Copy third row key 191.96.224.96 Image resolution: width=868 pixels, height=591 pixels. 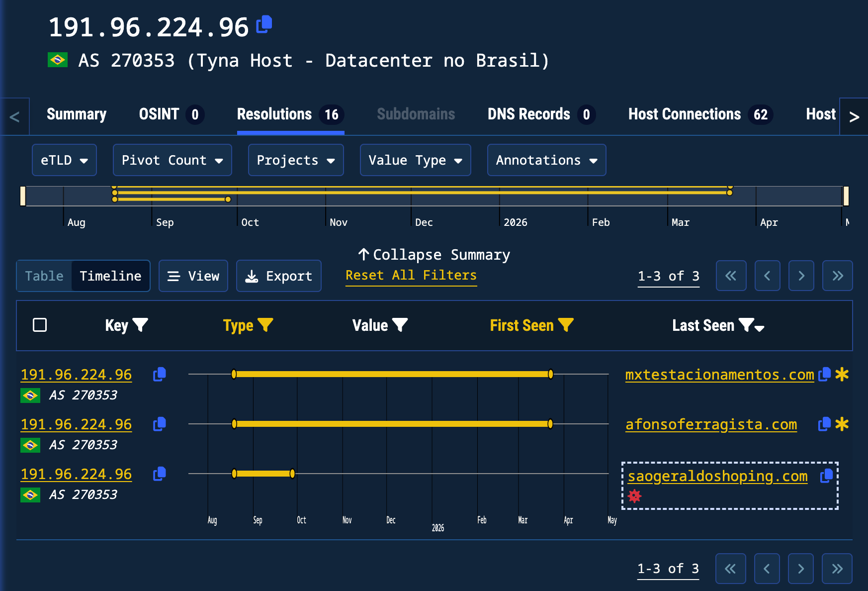(160, 474)
